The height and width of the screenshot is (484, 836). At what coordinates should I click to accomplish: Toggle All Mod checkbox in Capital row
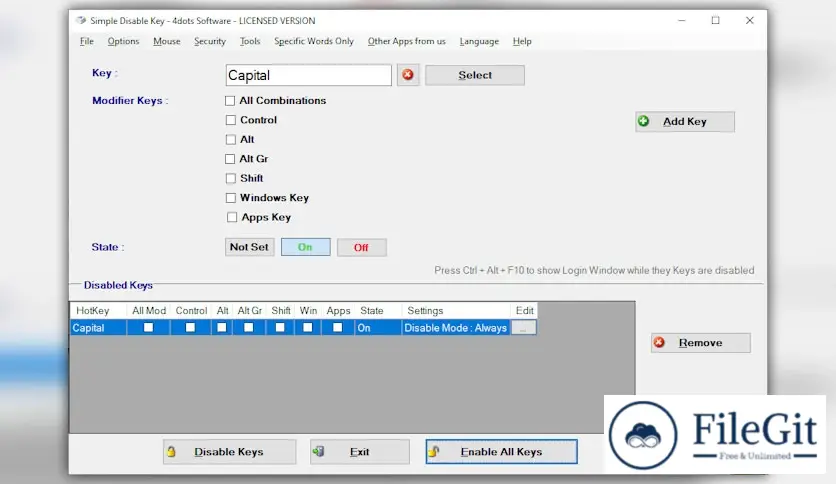148,327
